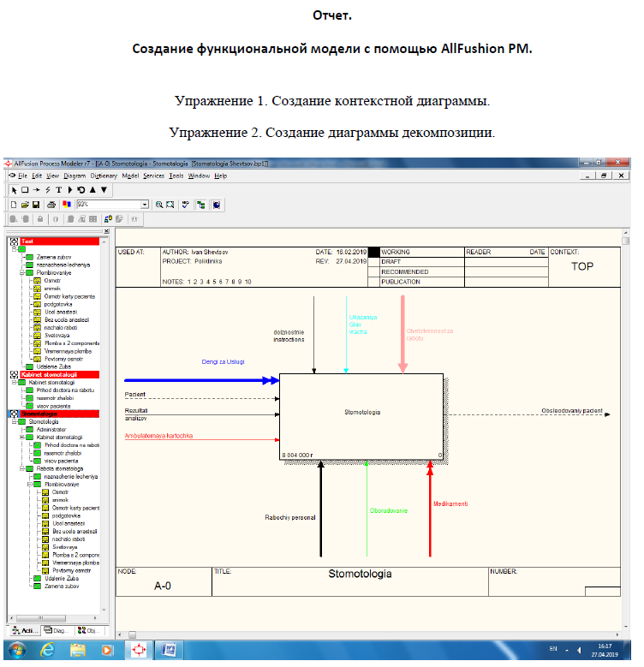Select Vremennaya plomba under Test model
This screenshot has width=644, height=667.
click(x=68, y=351)
